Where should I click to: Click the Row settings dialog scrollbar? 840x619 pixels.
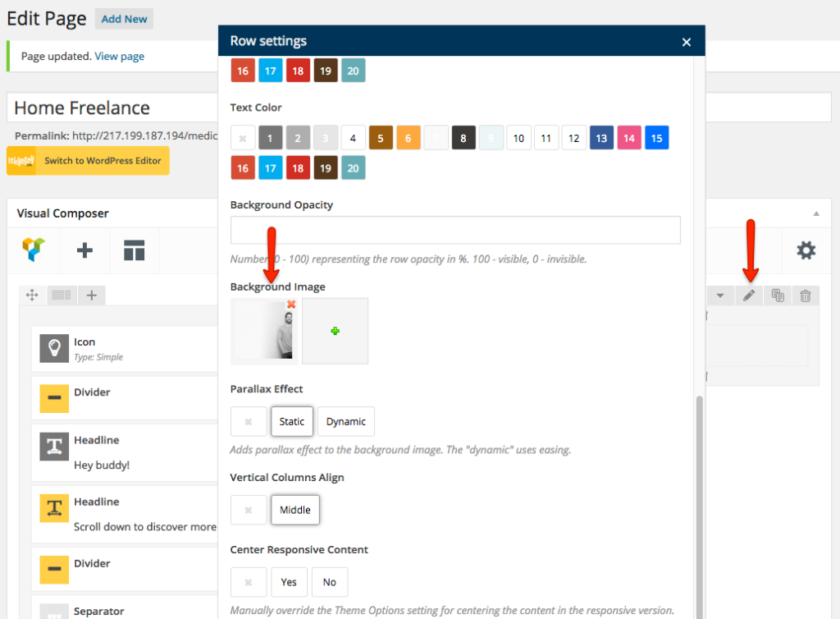click(x=699, y=507)
